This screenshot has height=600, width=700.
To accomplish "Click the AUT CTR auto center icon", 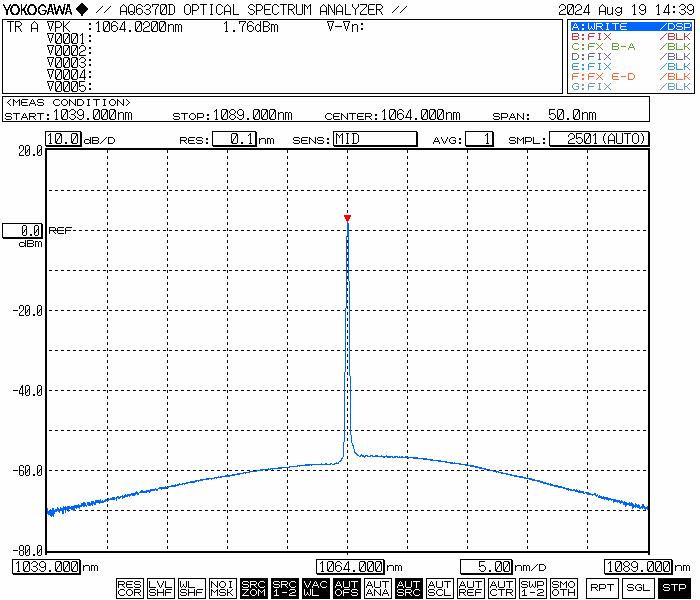I will click(x=501, y=588).
